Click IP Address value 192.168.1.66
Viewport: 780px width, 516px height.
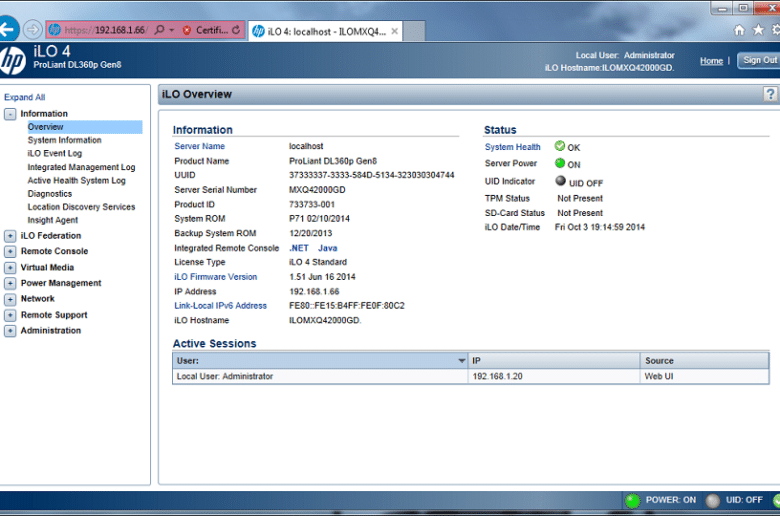click(314, 292)
